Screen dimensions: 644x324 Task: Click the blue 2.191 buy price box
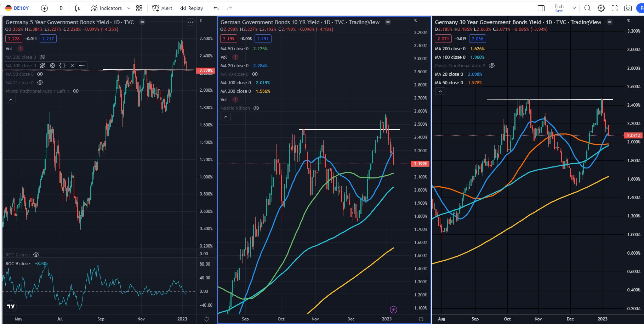263,39
